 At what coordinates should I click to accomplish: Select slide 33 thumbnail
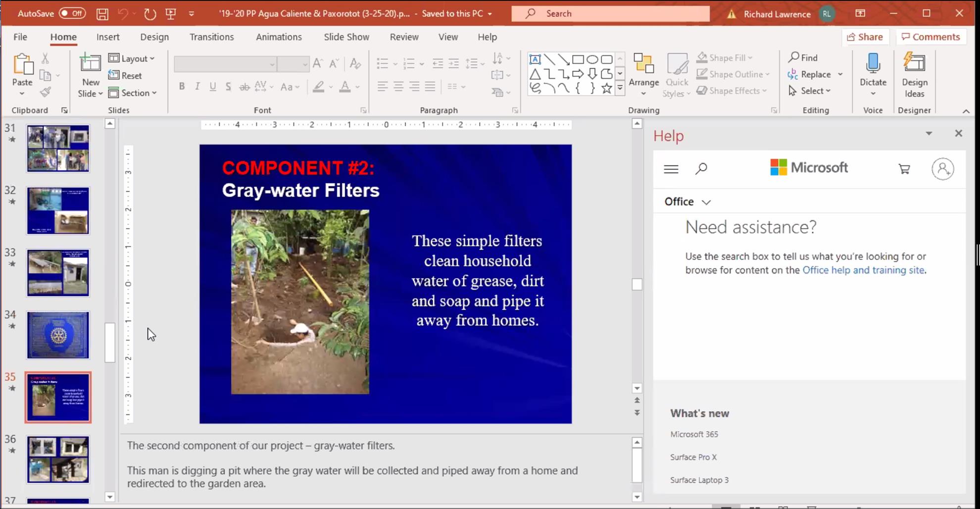pos(58,273)
